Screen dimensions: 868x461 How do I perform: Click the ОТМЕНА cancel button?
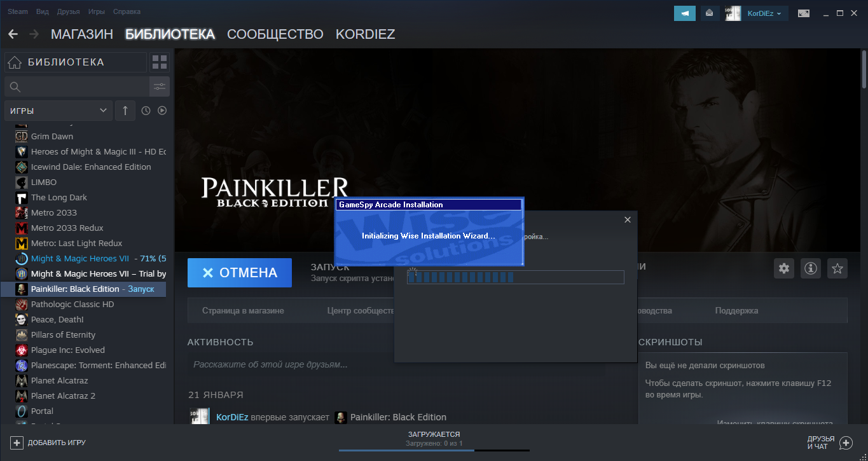[x=240, y=273]
